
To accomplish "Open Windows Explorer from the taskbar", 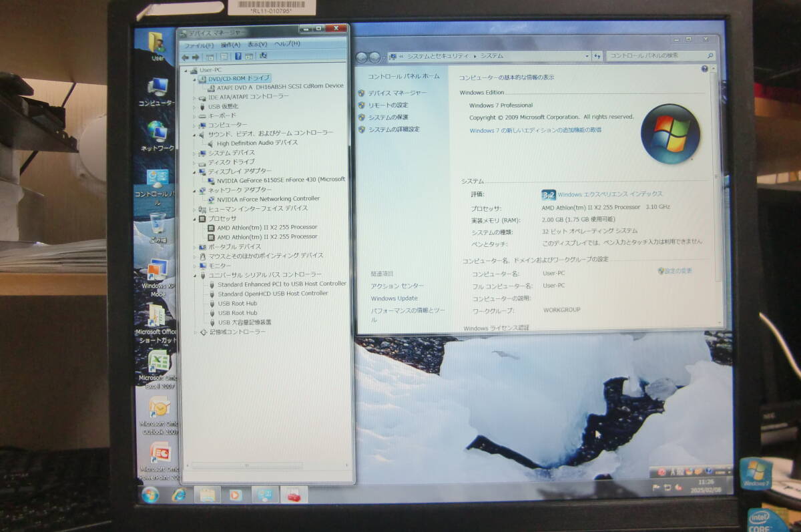I will 207,495.
